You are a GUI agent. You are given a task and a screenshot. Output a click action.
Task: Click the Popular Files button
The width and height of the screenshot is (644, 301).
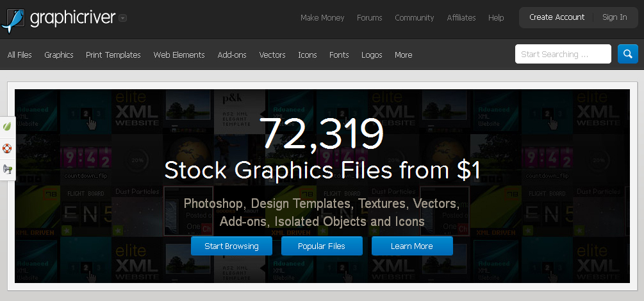(x=322, y=246)
